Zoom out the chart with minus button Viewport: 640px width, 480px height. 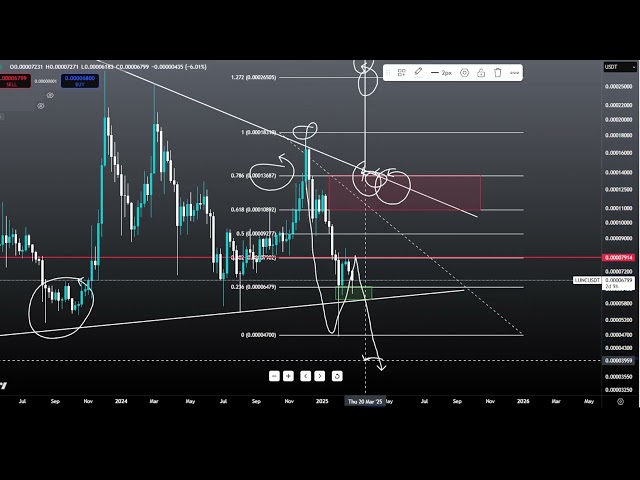274,376
